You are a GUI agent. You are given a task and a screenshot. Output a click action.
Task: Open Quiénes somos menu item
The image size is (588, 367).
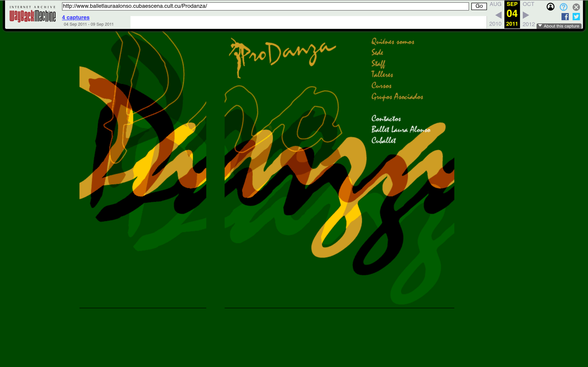click(393, 42)
